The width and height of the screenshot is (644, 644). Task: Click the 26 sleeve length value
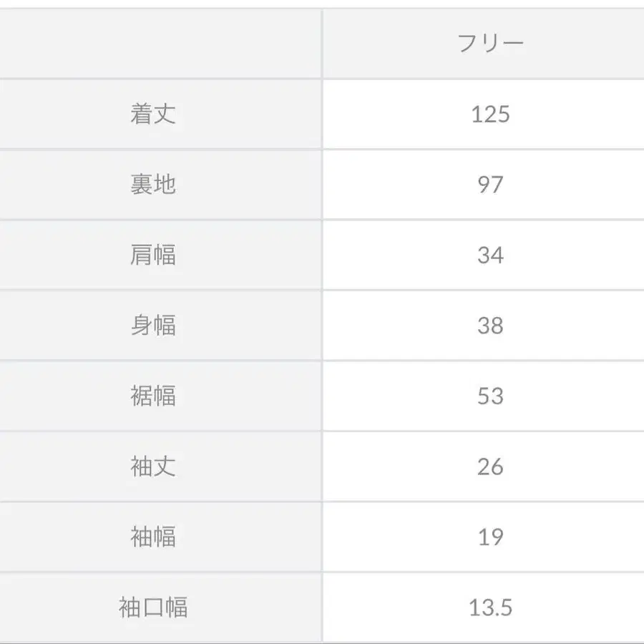(x=490, y=467)
